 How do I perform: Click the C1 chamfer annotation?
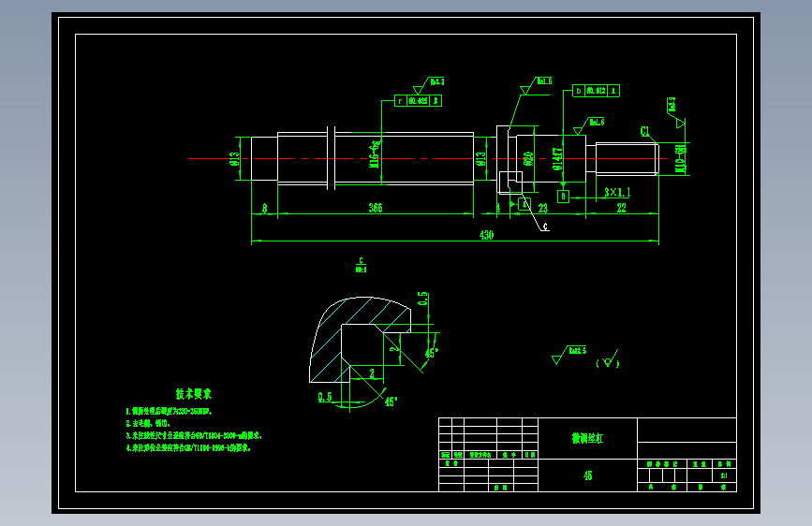(x=644, y=131)
